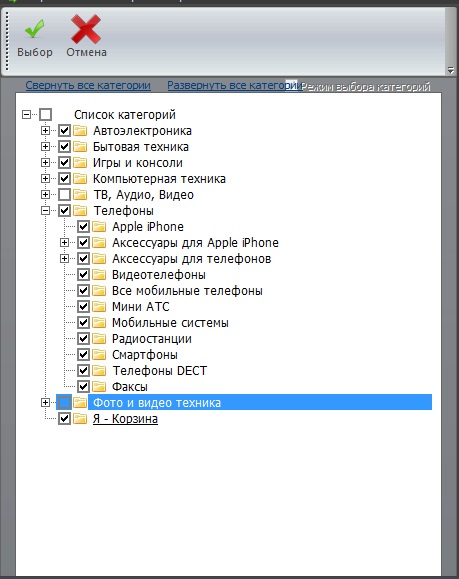
Task: Uncheck the Мини АТС checkbox
Action: pyautogui.click(x=83, y=306)
